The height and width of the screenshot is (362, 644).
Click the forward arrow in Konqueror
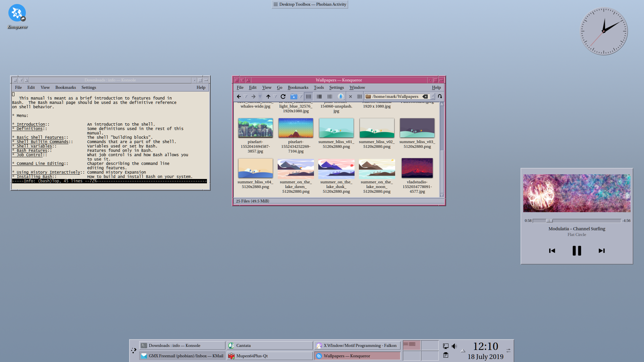click(253, 97)
